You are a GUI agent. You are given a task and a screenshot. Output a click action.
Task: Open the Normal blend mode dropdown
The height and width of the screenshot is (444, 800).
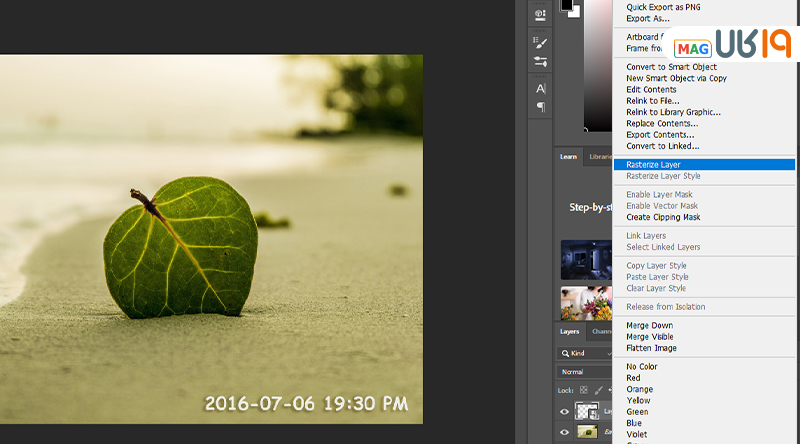coord(585,372)
